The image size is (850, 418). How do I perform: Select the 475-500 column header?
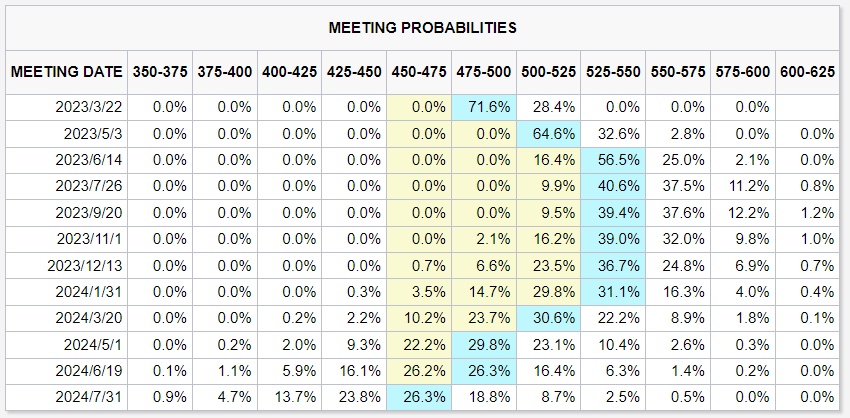point(484,72)
